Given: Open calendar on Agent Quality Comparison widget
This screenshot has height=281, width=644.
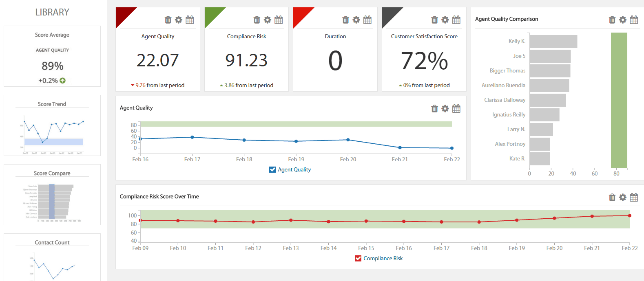Looking at the screenshot, I should [634, 20].
